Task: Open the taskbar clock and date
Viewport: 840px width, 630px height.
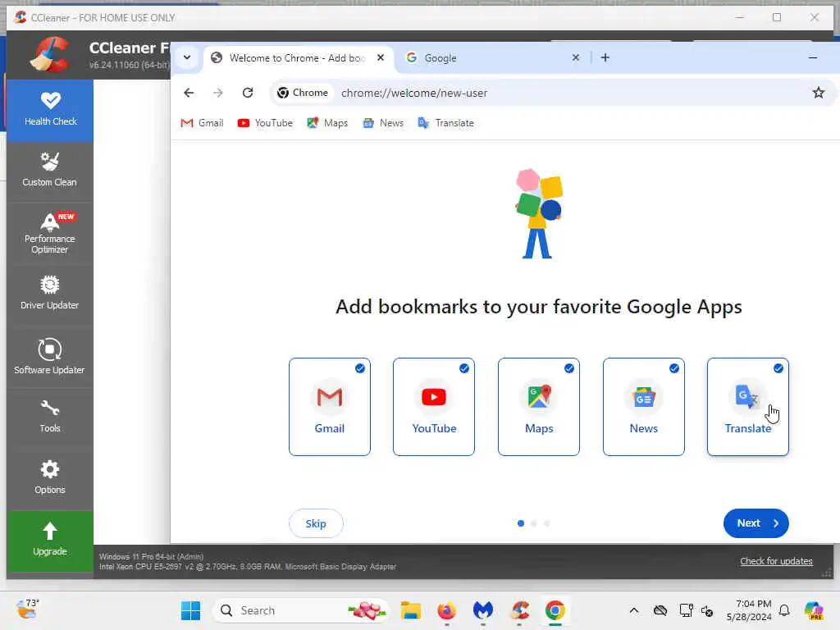Action: (749, 610)
